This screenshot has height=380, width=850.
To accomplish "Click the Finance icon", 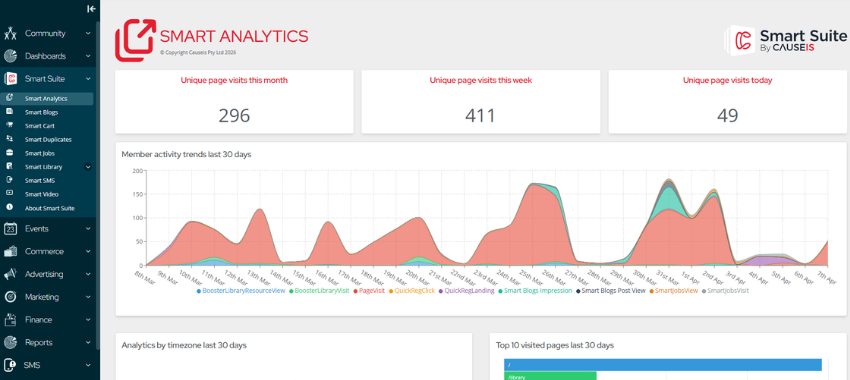I will coord(10,320).
